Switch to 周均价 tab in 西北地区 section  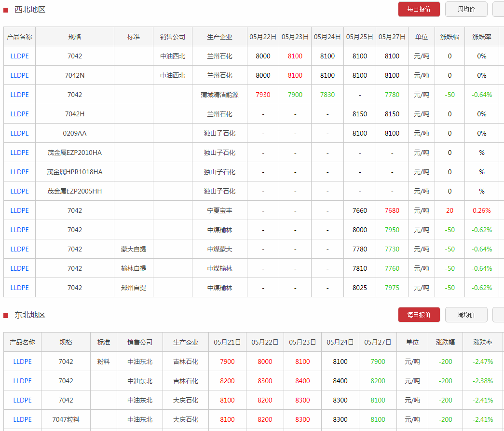(466, 9)
